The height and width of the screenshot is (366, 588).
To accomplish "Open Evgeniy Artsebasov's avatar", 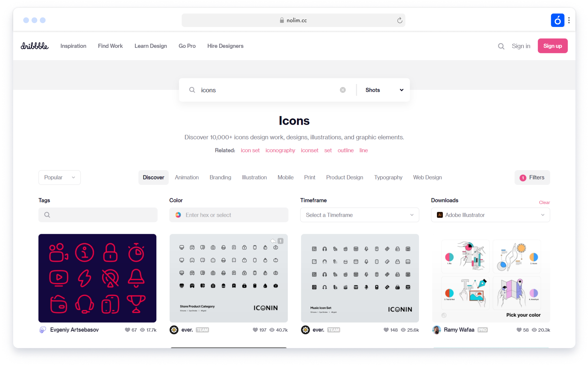I will (x=43, y=330).
